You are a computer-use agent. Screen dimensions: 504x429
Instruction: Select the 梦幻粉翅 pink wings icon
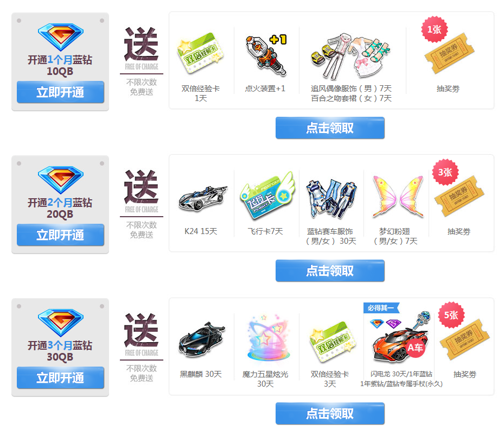(398, 196)
